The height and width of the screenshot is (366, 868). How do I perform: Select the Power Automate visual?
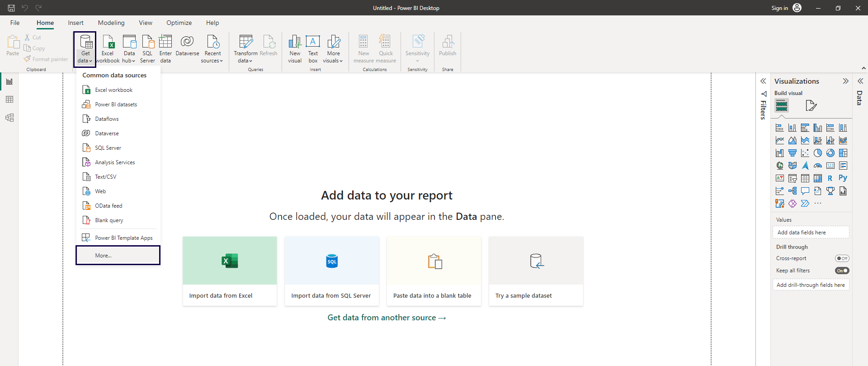pos(805,204)
